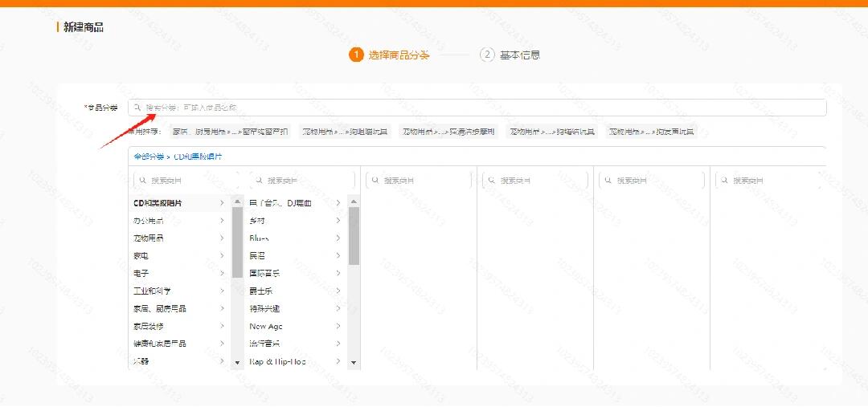Expand the 宠物用品 category arrow
The height and width of the screenshot is (407, 868).
(222, 238)
